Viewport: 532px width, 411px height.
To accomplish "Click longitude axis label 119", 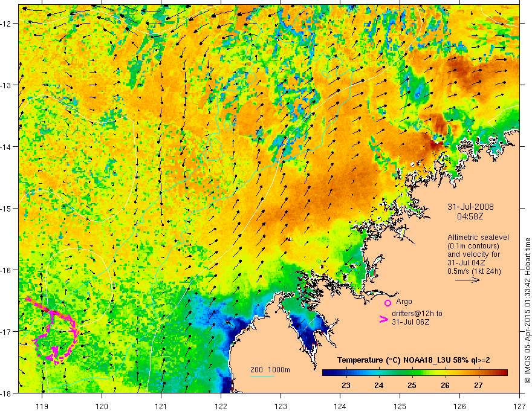I will tap(42, 406).
